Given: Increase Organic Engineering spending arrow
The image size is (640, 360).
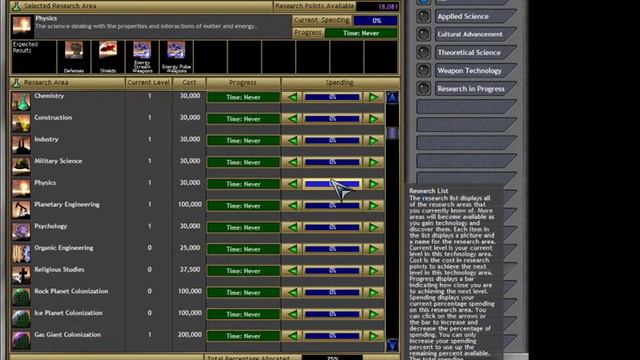Looking at the screenshot, I should click(x=373, y=249).
